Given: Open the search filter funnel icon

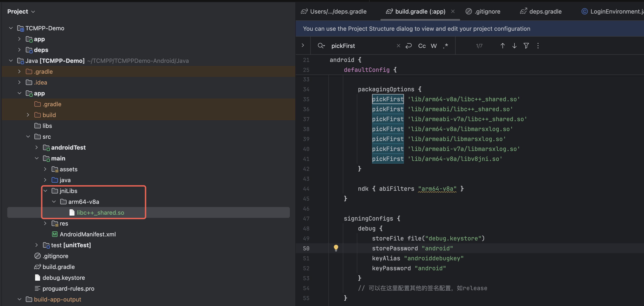Looking at the screenshot, I should (x=526, y=46).
